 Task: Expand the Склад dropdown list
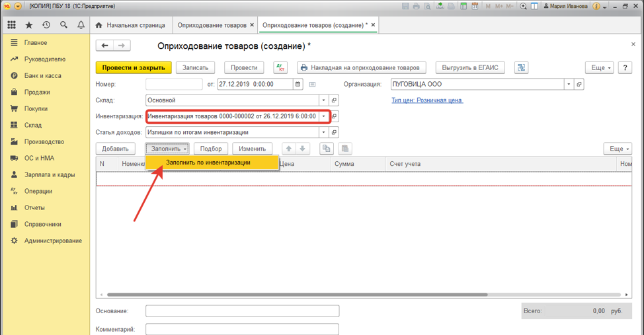pyautogui.click(x=324, y=100)
